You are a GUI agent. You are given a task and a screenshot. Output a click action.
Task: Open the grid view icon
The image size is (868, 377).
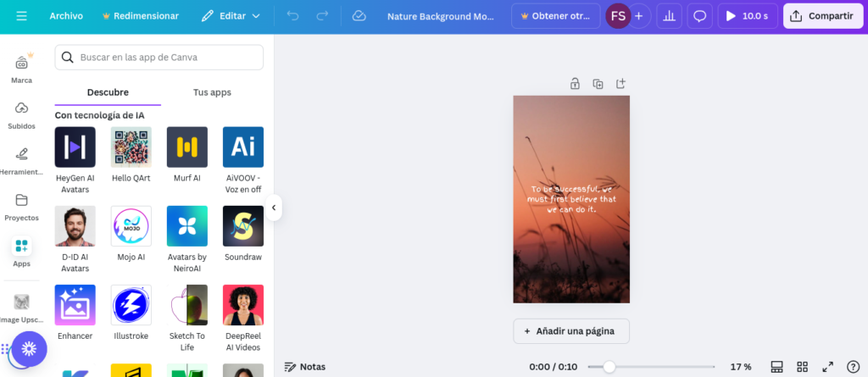[802, 367]
